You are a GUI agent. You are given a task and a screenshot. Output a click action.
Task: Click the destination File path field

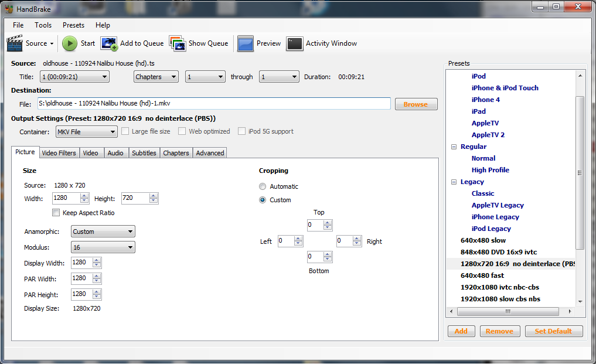pos(214,104)
